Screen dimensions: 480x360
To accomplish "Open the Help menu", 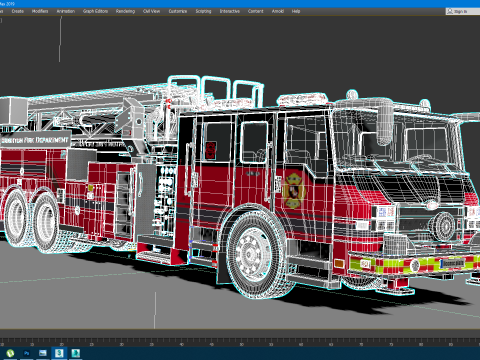I will pyautogui.click(x=296, y=11).
